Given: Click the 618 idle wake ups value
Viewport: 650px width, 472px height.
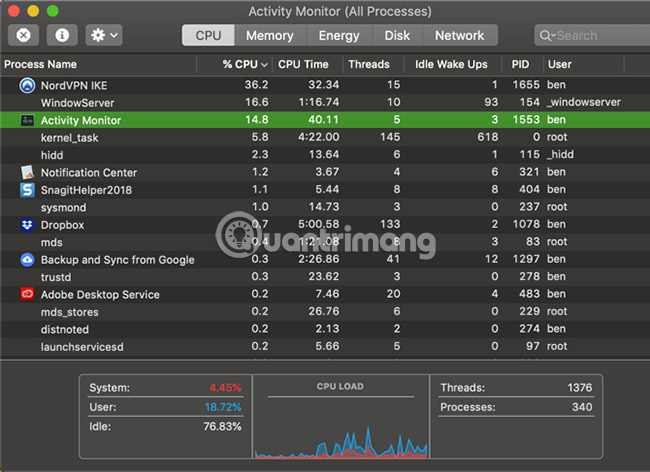Looking at the screenshot, I should tap(488, 137).
